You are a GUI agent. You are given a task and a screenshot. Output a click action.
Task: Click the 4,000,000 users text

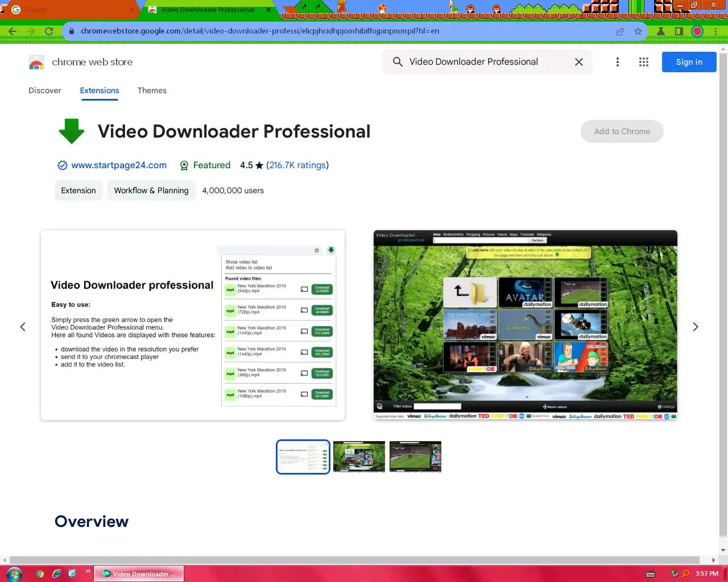coord(233,190)
